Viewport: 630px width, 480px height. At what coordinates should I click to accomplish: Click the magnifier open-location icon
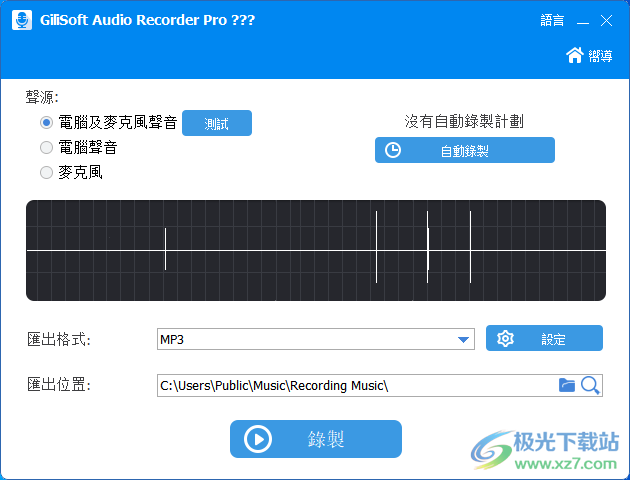point(590,386)
